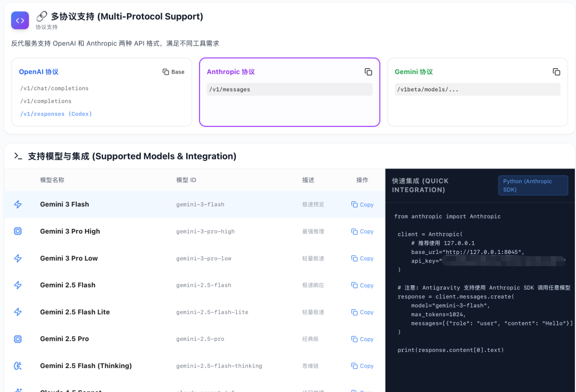
Task: Click lightning icon for Gemini 2.5 Flash
Action: [18, 285]
